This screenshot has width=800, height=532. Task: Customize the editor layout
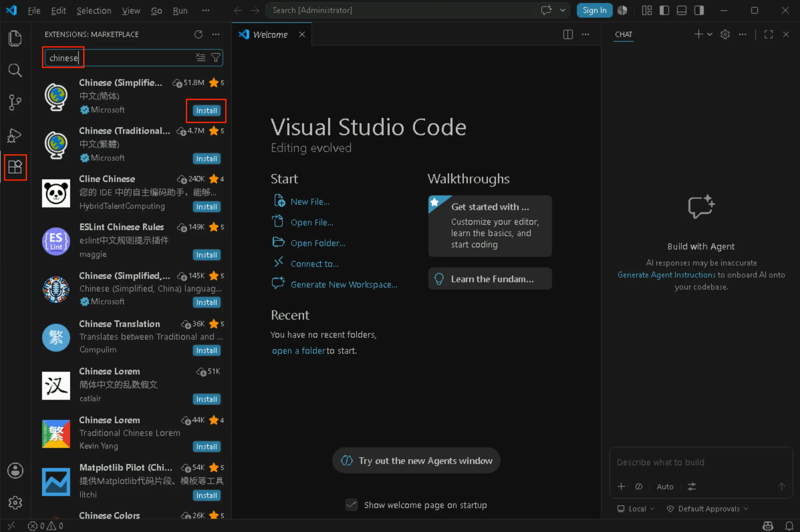pos(647,10)
